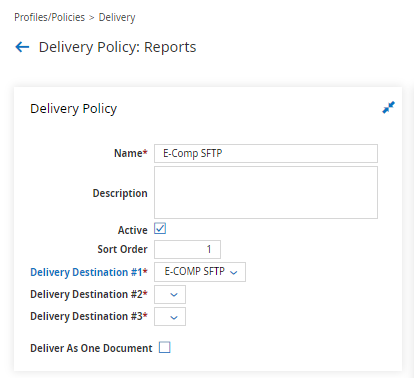Enable Deliver As One Document checkbox
Image resolution: width=414 pixels, height=378 pixels.
coord(164,347)
